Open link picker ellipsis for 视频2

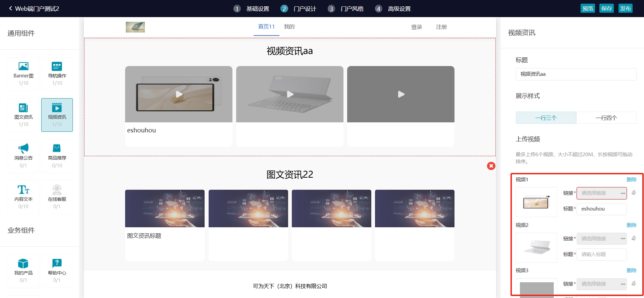tap(623, 239)
